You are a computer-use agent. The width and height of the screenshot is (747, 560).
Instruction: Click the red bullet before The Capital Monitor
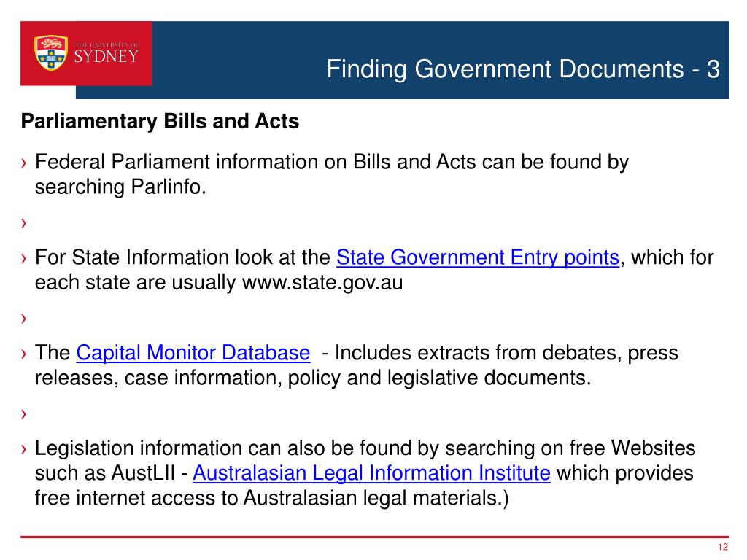point(24,354)
